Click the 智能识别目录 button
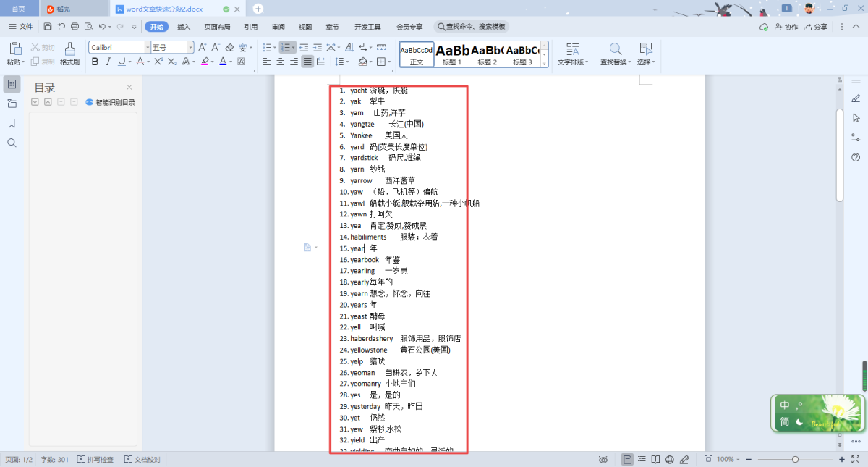Viewport: 868px width, 467px height. pos(110,102)
